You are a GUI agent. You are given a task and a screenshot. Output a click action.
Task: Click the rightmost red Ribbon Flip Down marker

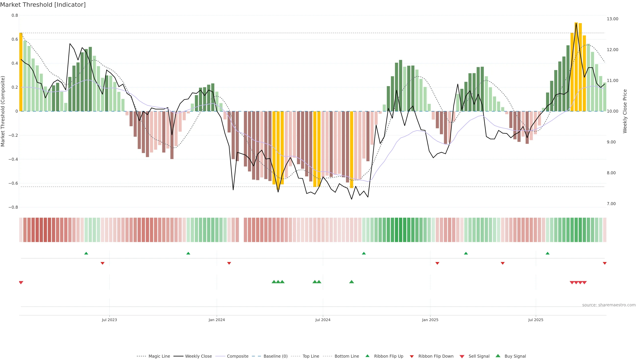click(x=604, y=263)
